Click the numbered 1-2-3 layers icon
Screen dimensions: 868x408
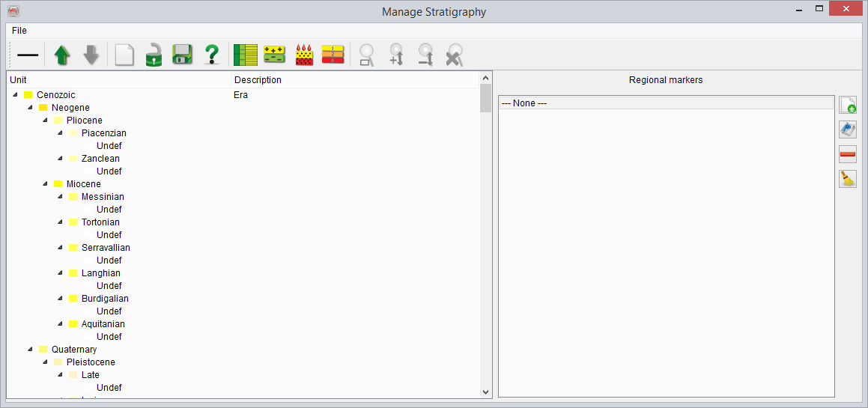click(x=333, y=55)
